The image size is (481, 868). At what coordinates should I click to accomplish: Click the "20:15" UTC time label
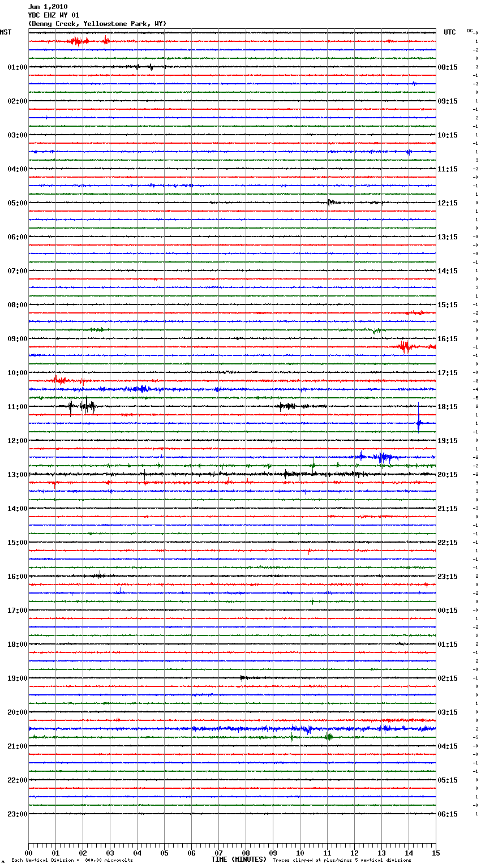coord(448,475)
